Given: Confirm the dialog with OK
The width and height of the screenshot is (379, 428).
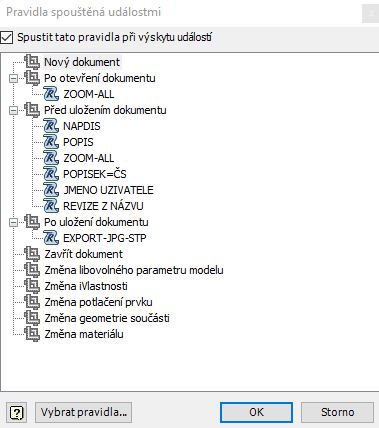Looking at the screenshot, I should point(256,412).
